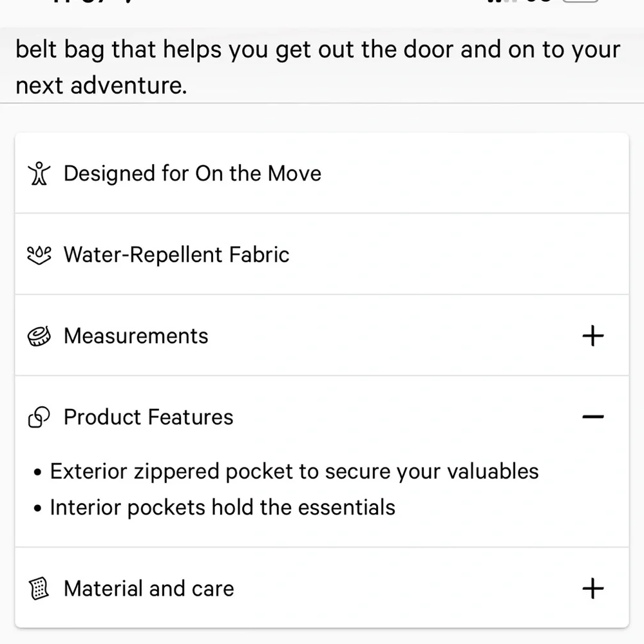Screen dimensions: 644x644
Task: Tap the interior pockets feature text
Action: pos(222,507)
